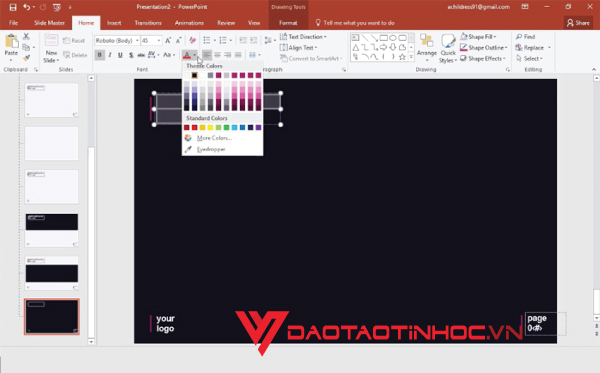
Task: Open the File tab
Action: pyautogui.click(x=13, y=23)
